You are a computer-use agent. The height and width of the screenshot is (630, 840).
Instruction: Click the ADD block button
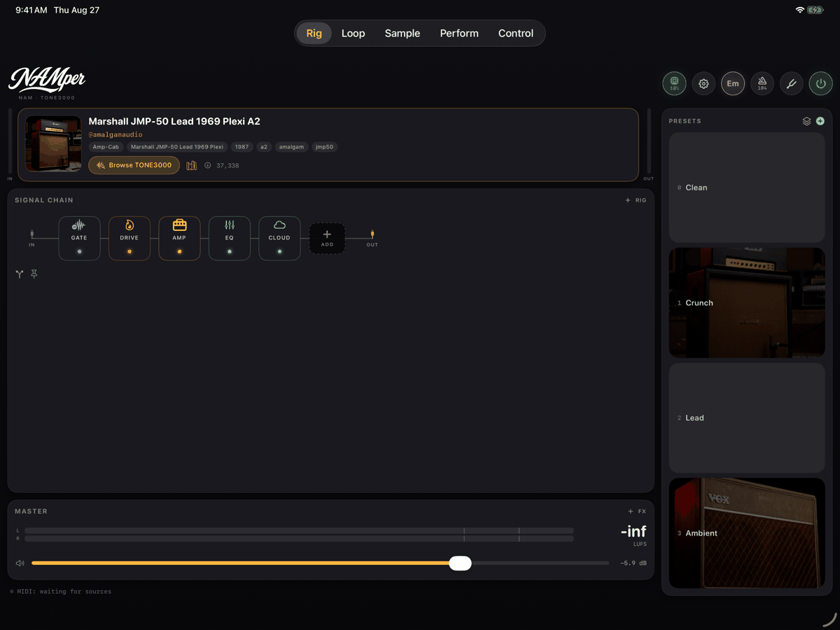[327, 239]
